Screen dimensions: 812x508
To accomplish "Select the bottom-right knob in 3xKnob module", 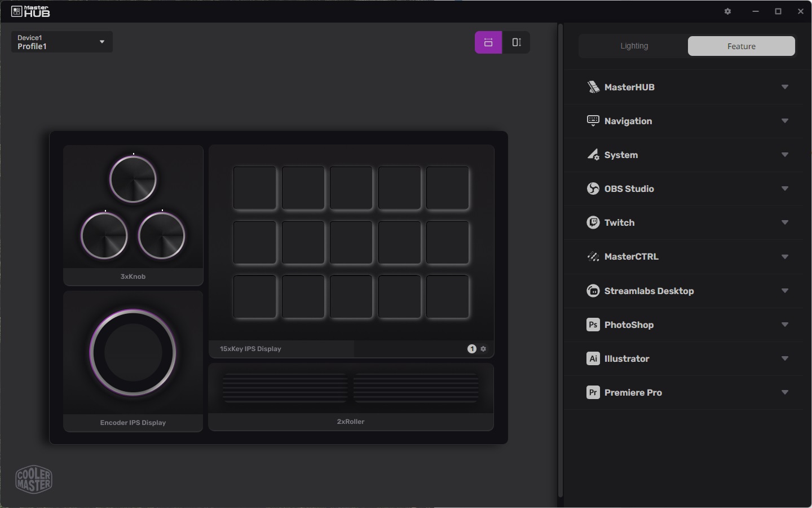I will [162, 236].
